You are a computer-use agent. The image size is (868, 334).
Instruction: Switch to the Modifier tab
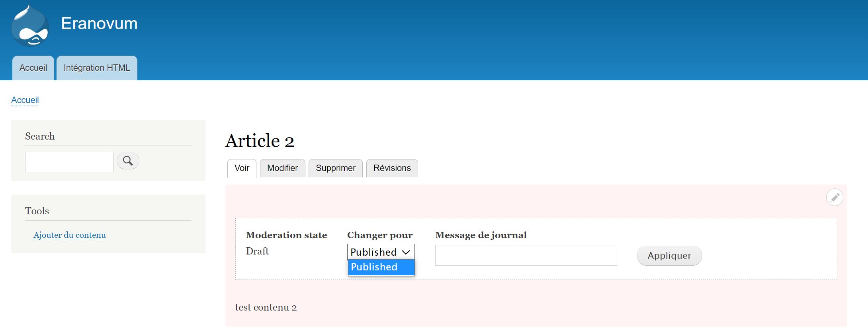[282, 168]
